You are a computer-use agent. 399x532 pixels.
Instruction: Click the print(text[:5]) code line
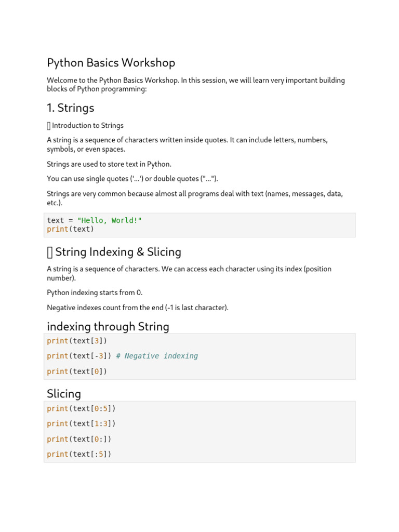pyautogui.click(x=79, y=454)
